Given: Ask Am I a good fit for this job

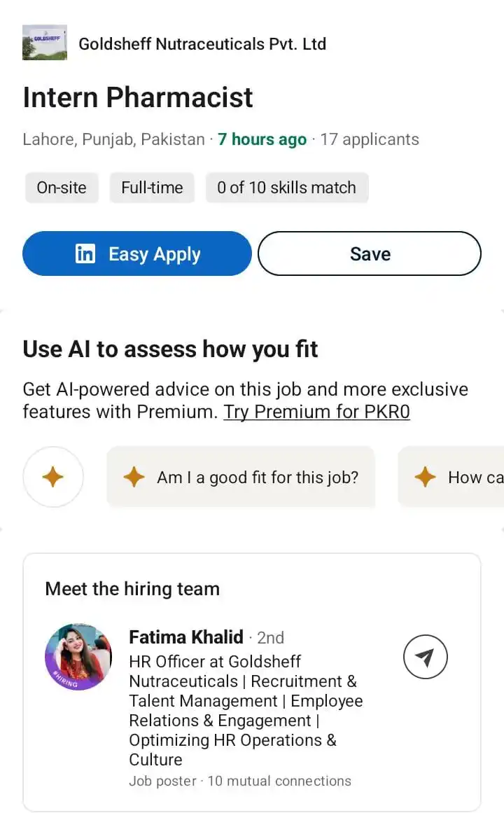Looking at the screenshot, I should (x=241, y=477).
